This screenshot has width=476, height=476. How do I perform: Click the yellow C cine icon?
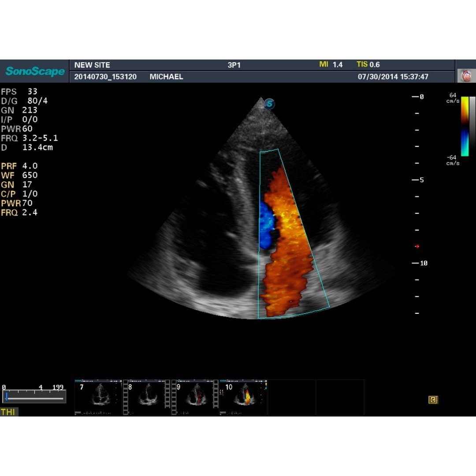[433, 400]
